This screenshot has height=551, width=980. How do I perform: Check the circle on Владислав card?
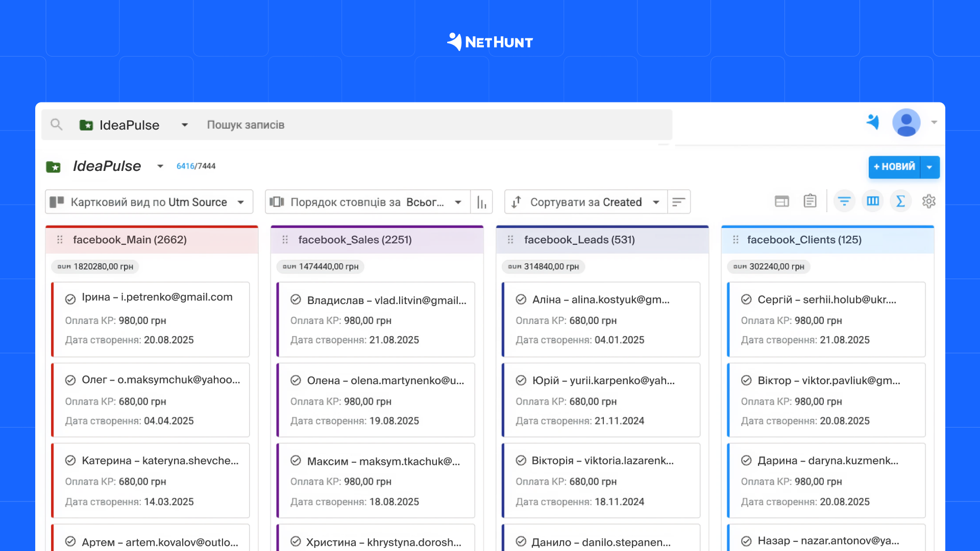[x=296, y=299]
